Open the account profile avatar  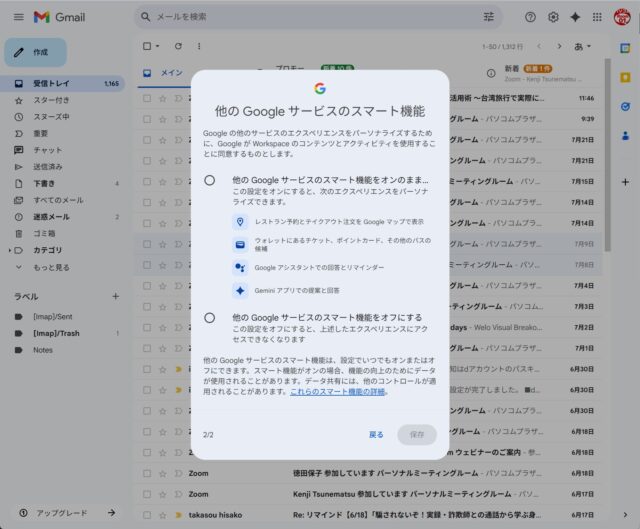pyautogui.click(x=622, y=17)
